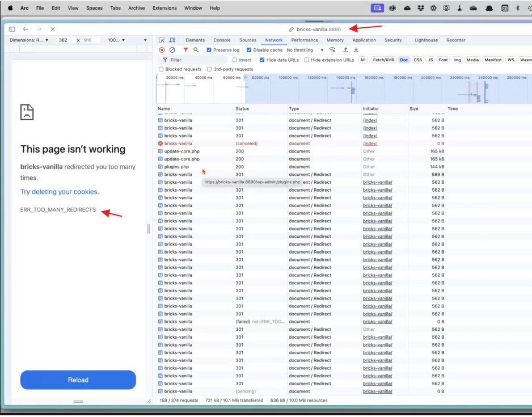Viewport: 532px width, 417px height.
Task: Import HAR file with upload icon
Action: pyautogui.click(x=345, y=50)
